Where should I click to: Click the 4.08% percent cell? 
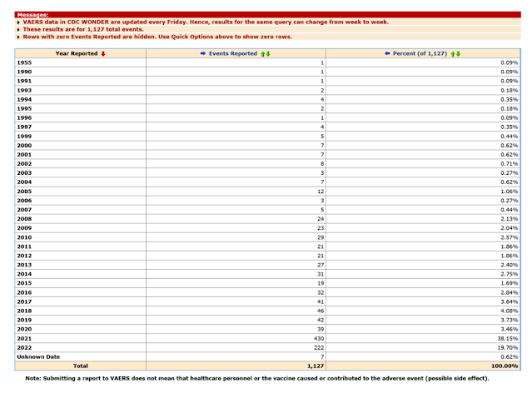click(x=510, y=311)
